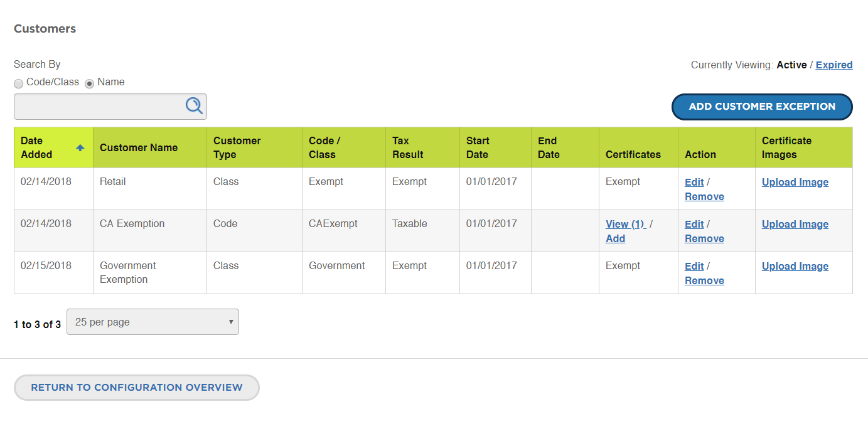Upload an image for the Retail customer

click(x=795, y=182)
